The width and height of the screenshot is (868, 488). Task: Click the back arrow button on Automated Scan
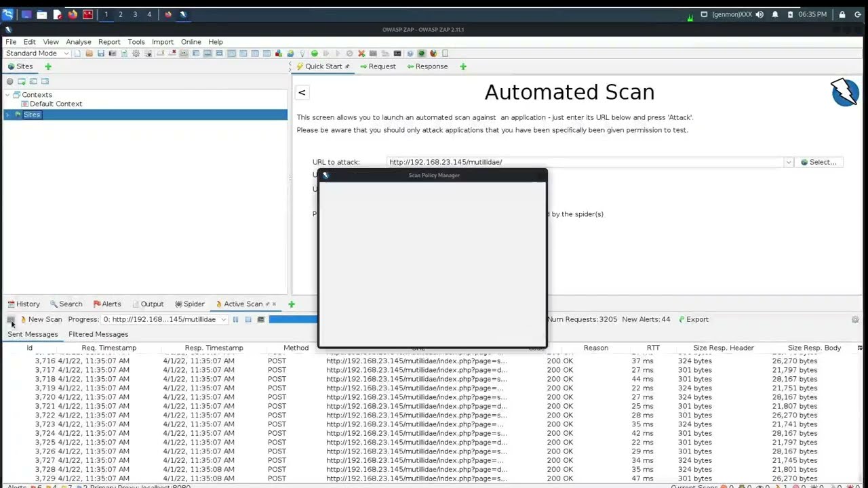click(302, 93)
